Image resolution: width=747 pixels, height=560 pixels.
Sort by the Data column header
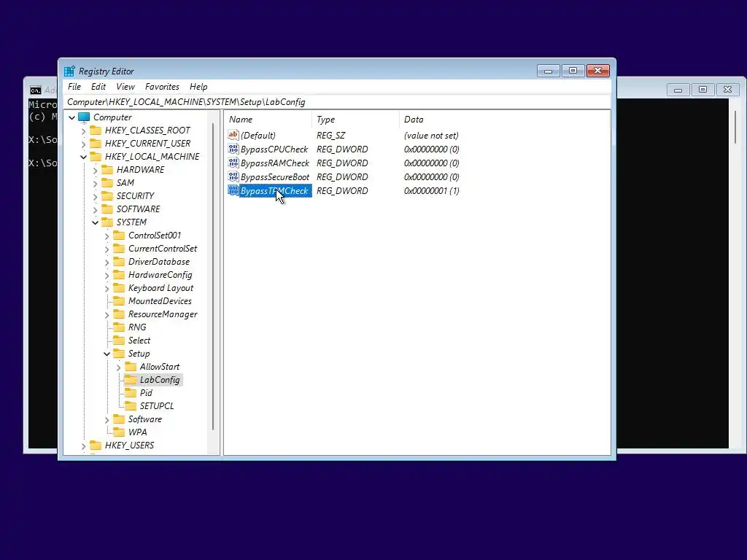click(x=504, y=120)
